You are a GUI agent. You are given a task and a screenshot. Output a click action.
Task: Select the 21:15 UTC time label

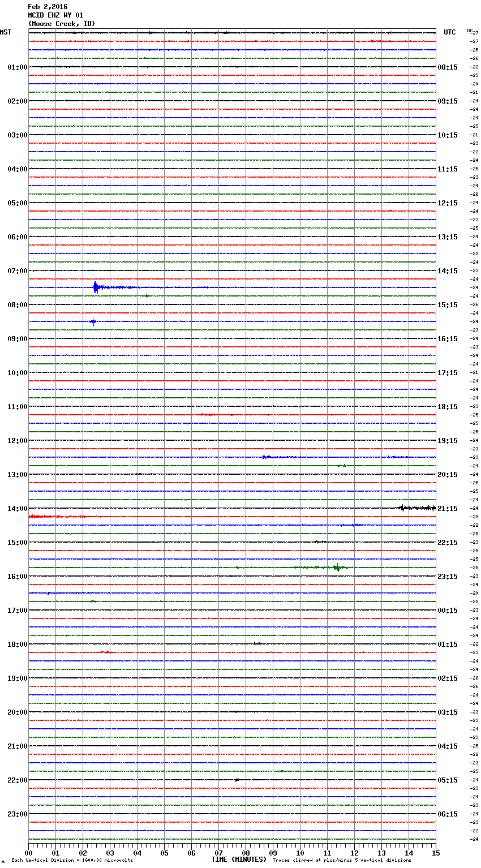448,509
